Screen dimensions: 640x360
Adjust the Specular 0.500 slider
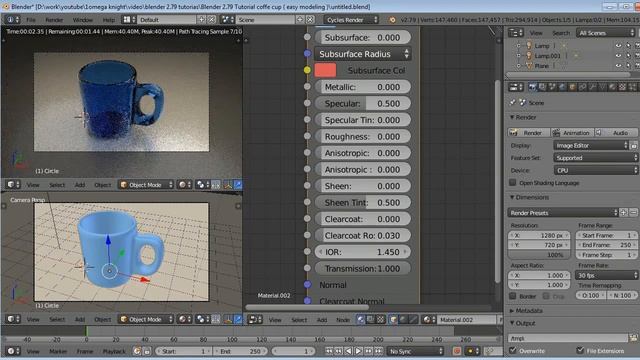tap(362, 103)
